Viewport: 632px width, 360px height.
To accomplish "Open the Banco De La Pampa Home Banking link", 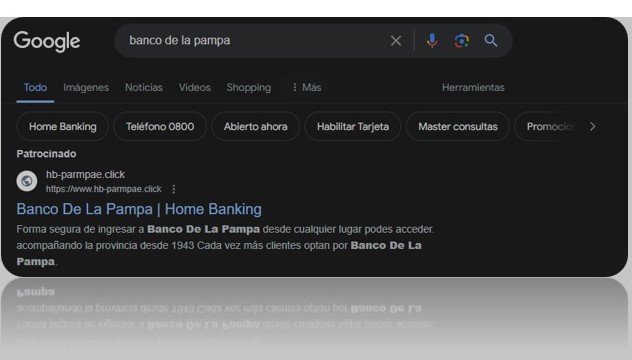I will point(139,209).
